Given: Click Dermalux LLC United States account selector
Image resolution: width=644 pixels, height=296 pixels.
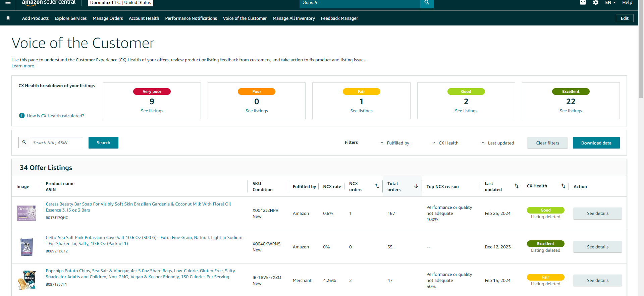Looking at the screenshot, I should click(120, 3).
